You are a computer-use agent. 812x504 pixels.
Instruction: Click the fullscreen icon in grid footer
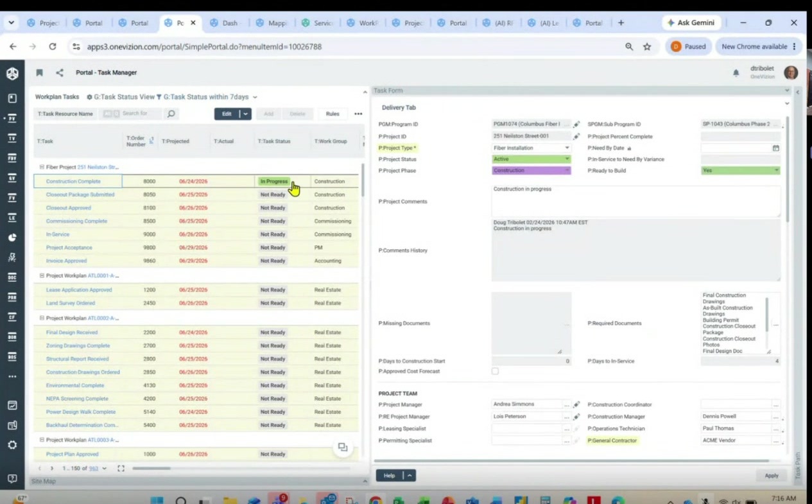pyautogui.click(x=121, y=469)
